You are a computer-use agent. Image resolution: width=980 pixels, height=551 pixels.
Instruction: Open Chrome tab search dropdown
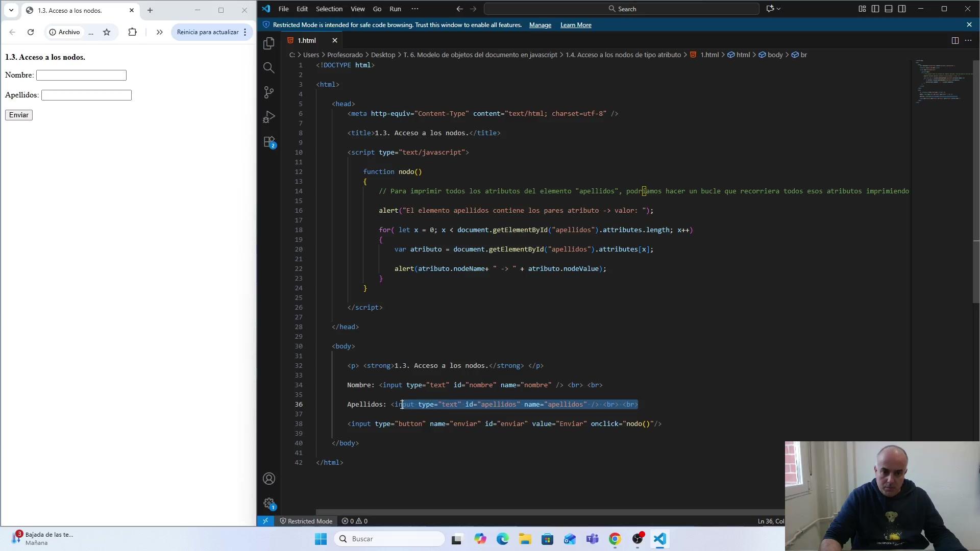pyautogui.click(x=11, y=10)
